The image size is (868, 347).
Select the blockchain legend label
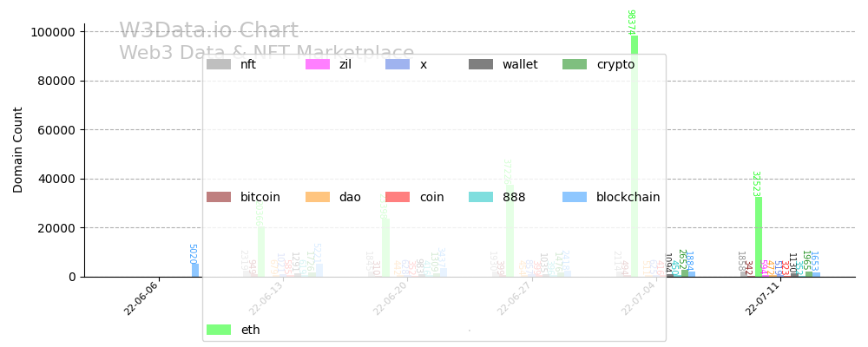628,197
